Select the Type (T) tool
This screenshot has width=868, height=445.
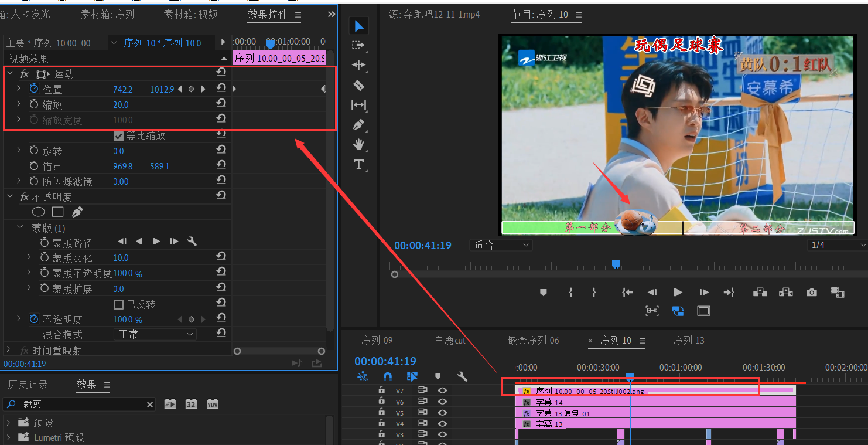[359, 164]
